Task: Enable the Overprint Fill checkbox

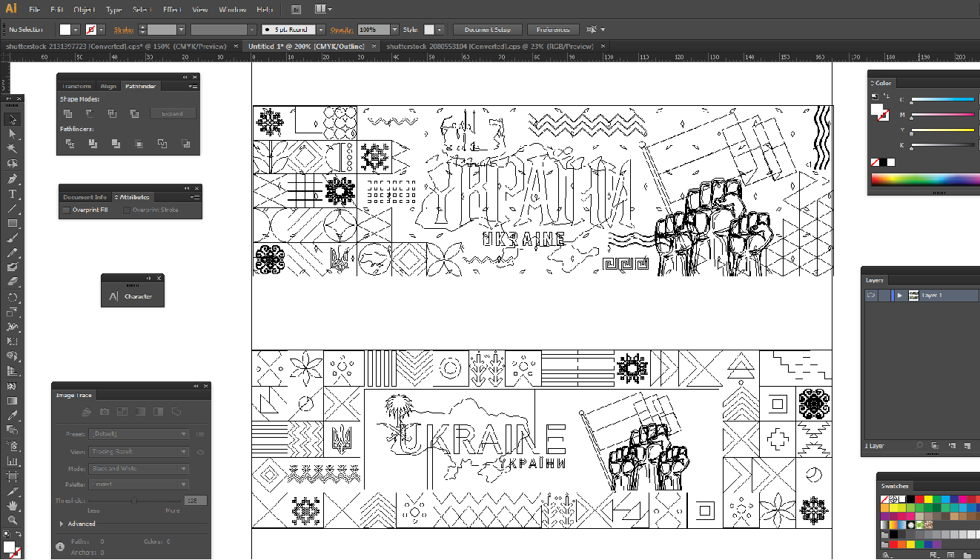Action: pyautogui.click(x=67, y=210)
